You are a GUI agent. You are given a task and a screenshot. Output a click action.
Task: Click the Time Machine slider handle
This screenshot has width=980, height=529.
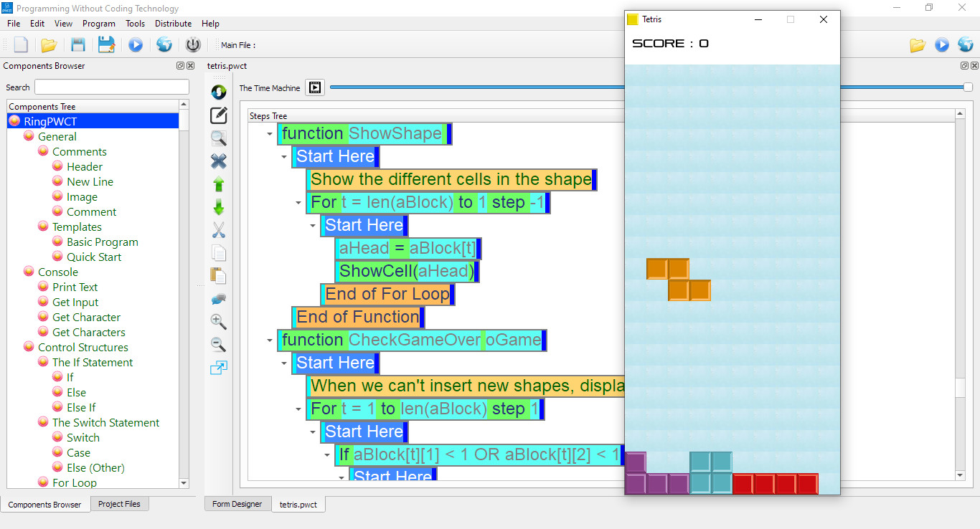[x=968, y=87]
